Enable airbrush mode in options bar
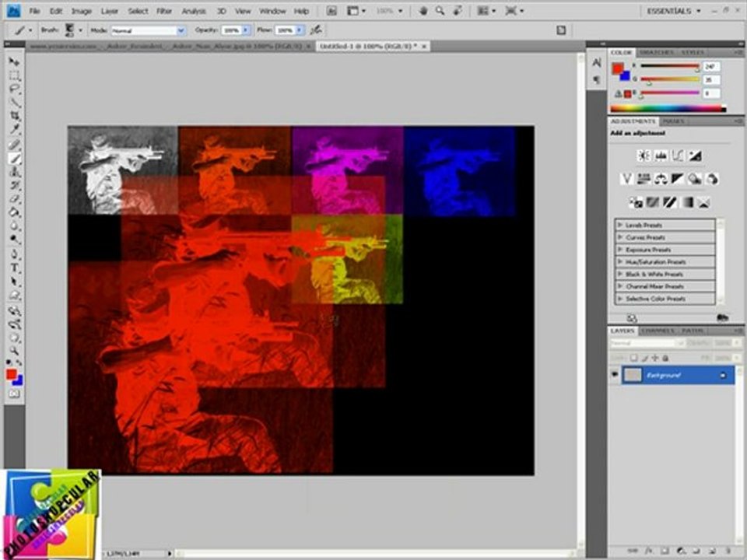Screen dimensions: 747x560 click(x=315, y=30)
